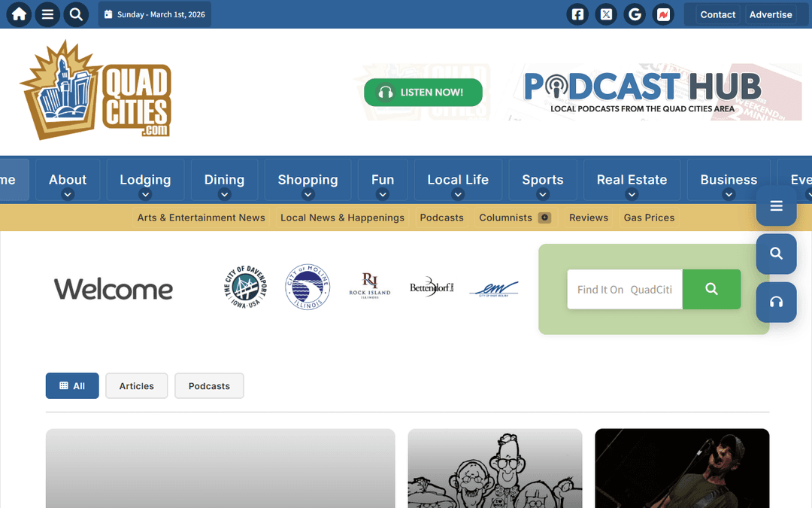Open the Facebook social icon
This screenshot has width=812, height=508.
[577, 14]
